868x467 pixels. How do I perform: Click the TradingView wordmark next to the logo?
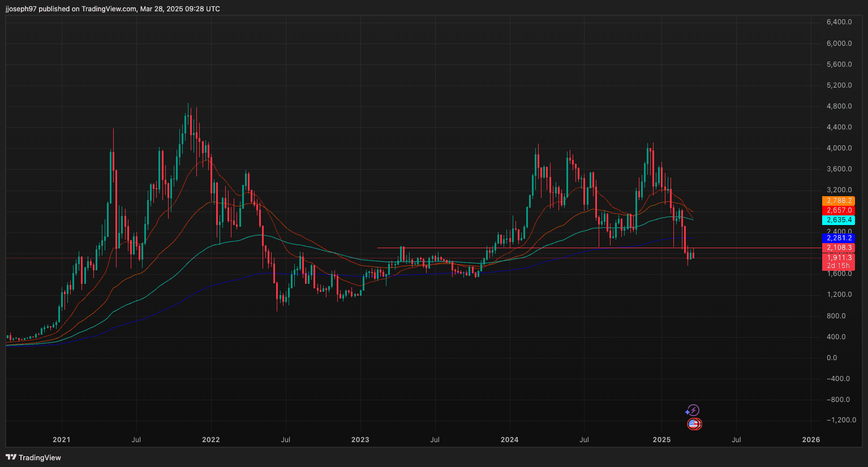pos(39,457)
